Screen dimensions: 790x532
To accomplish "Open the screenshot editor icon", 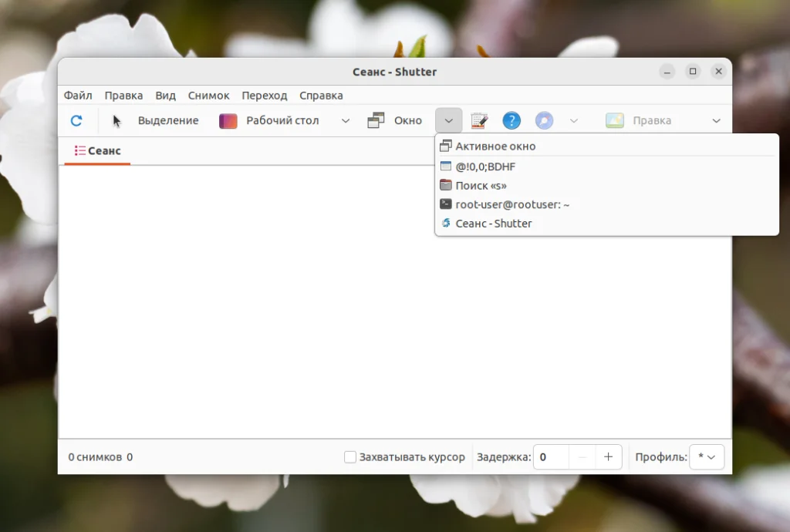I will point(479,120).
